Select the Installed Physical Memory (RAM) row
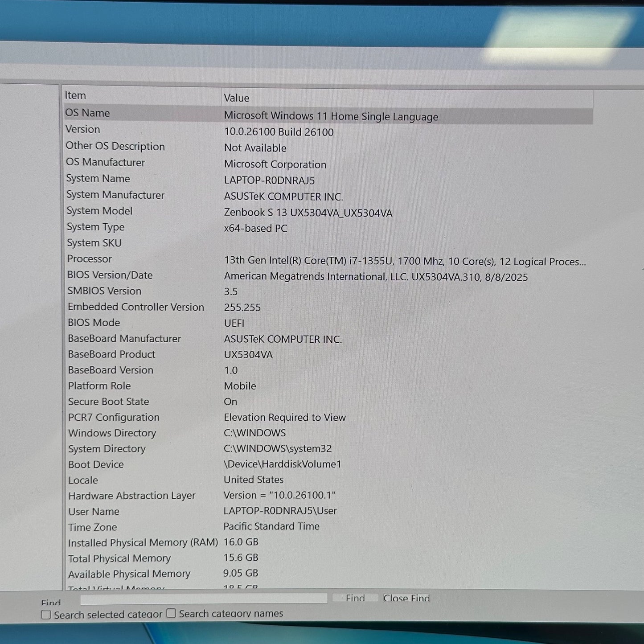The height and width of the screenshot is (644, 644). click(143, 543)
